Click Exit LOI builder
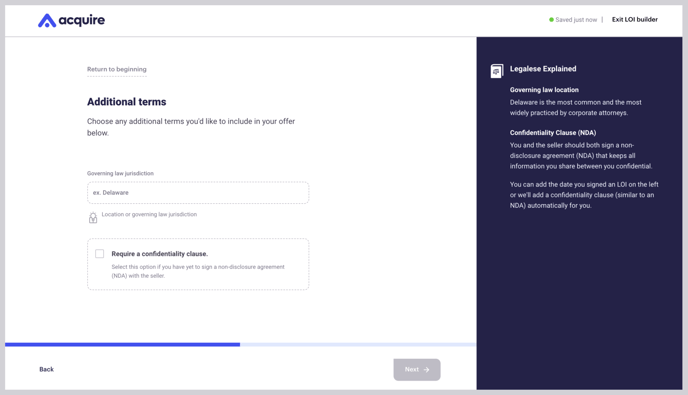 tap(634, 19)
